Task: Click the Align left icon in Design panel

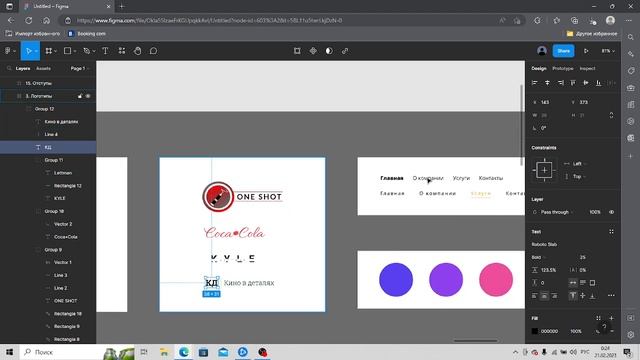Action: click(x=535, y=83)
